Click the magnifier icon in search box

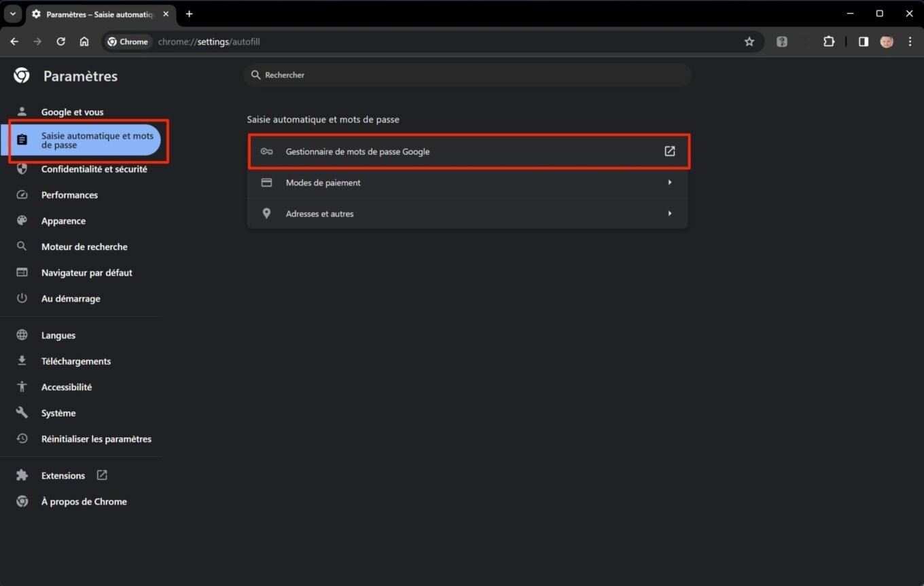[255, 75]
